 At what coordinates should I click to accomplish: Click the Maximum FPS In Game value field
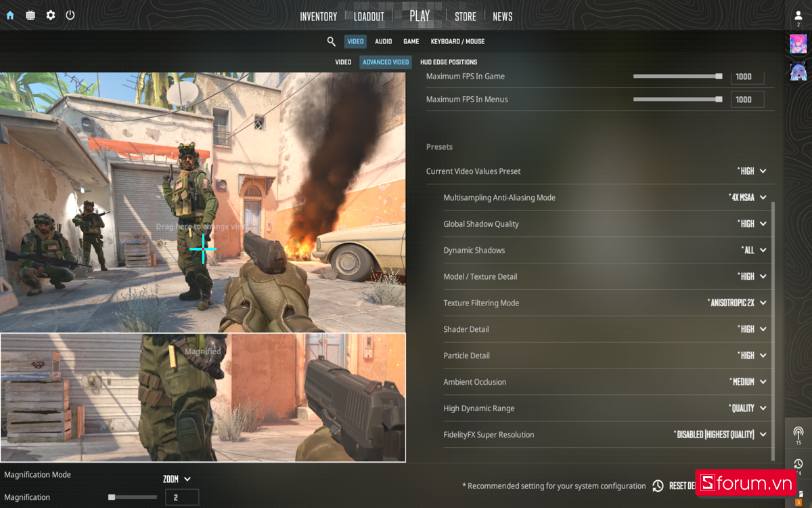tap(748, 77)
